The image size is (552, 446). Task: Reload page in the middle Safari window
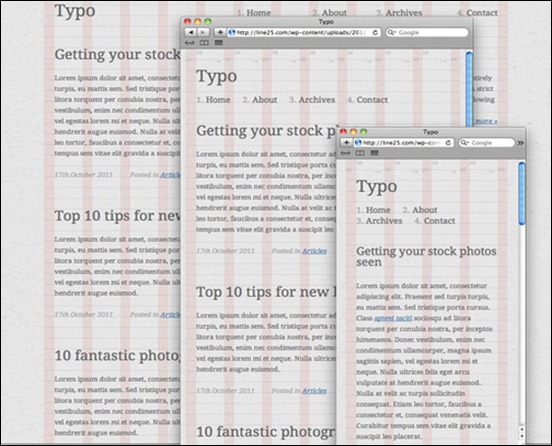pyautogui.click(x=375, y=32)
